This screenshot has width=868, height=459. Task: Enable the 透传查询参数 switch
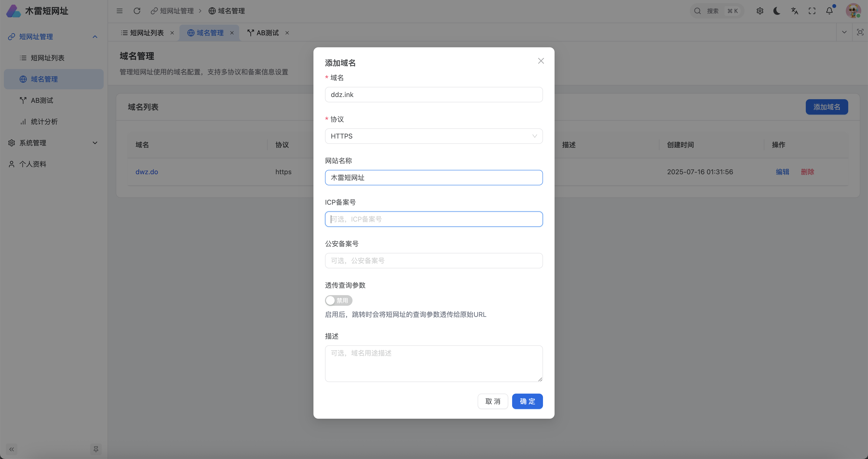338,300
